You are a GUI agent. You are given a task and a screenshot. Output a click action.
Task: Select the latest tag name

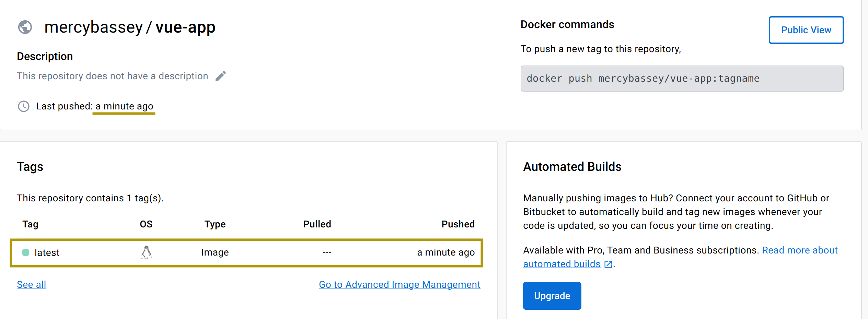(47, 252)
